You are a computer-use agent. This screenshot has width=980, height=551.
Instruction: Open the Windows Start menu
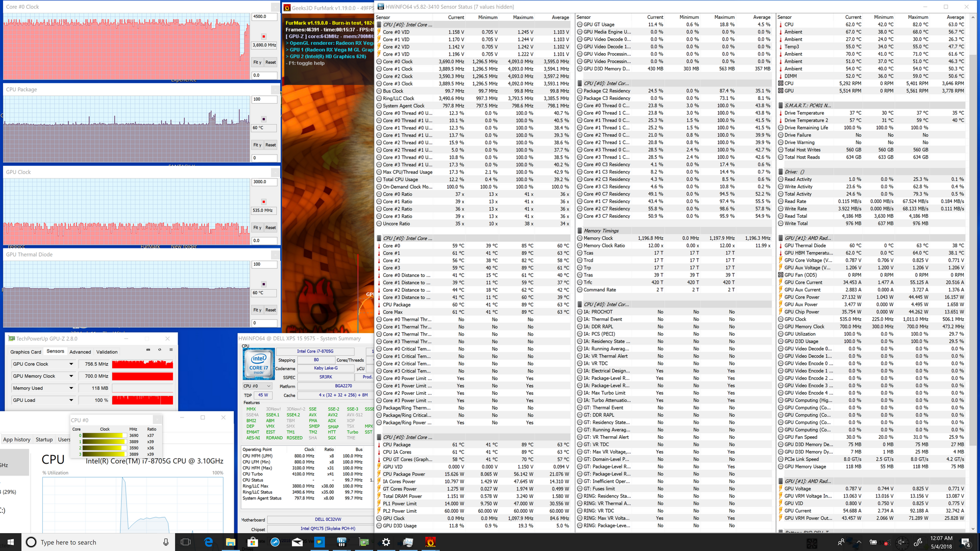(11, 542)
